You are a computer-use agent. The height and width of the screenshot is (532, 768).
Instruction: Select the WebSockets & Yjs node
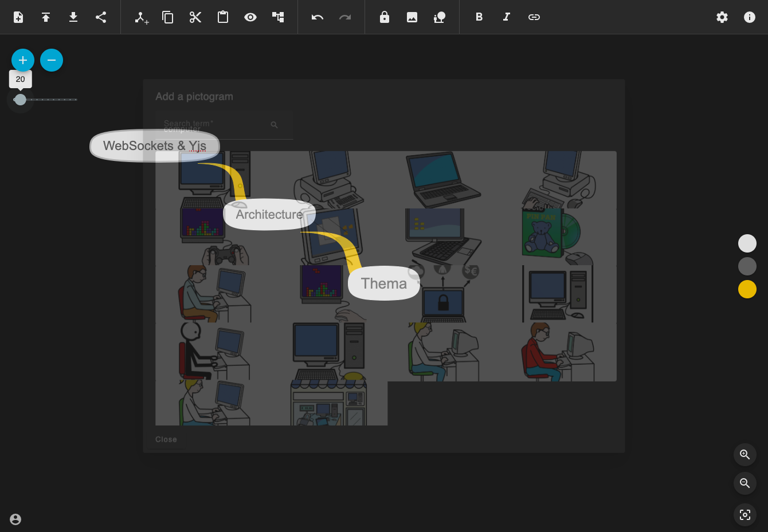[155, 146]
